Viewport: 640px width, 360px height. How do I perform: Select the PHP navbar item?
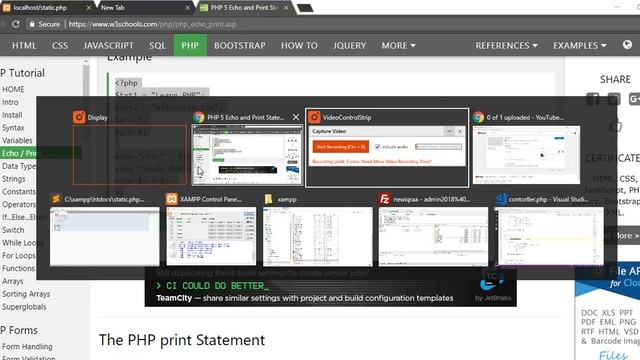click(190, 45)
